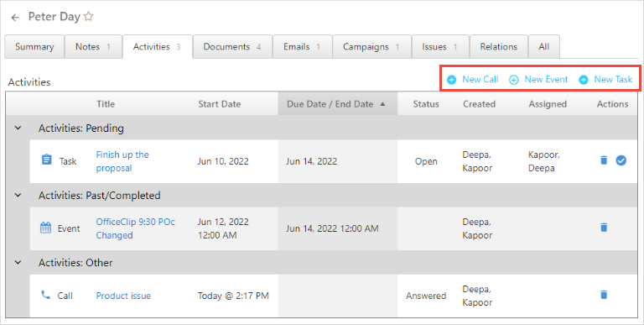
Task: Open the Documents tab
Action: [232, 47]
